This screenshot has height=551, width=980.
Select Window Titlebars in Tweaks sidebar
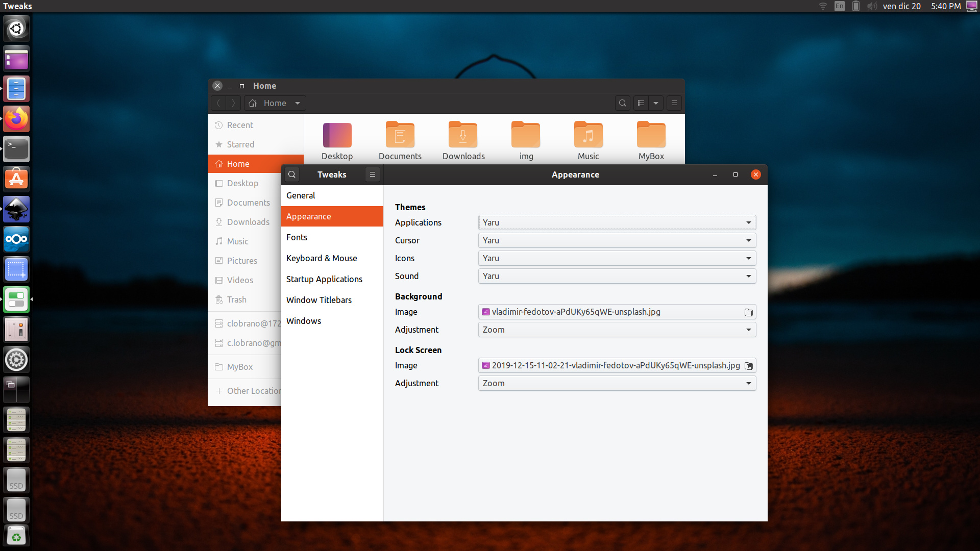tap(318, 300)
